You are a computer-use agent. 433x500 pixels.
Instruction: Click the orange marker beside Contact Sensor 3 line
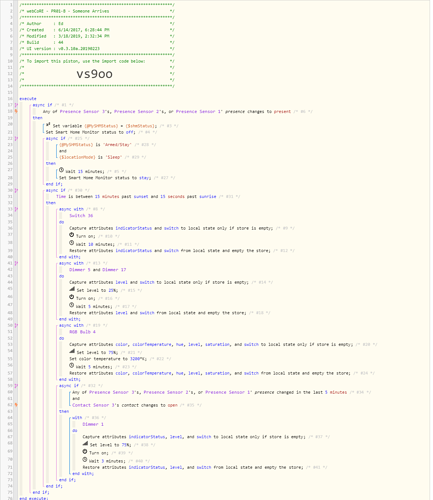point(16,405)
